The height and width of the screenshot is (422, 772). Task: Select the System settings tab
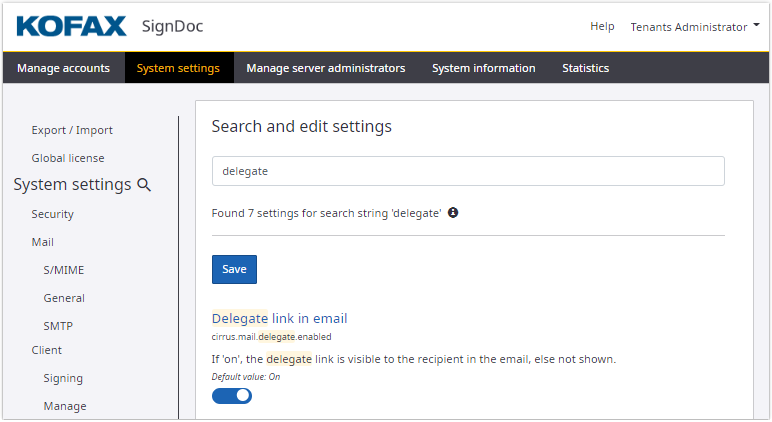click(x=178, y=68)
